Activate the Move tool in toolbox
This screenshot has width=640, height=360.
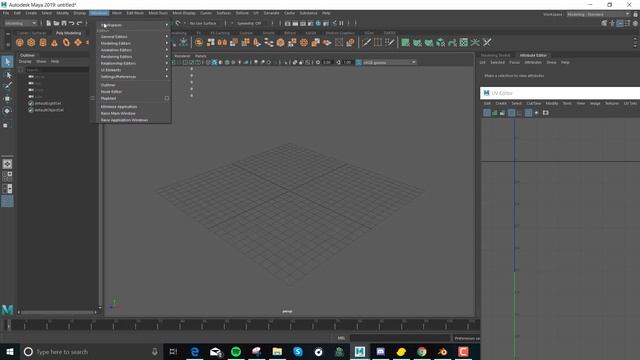7,98
